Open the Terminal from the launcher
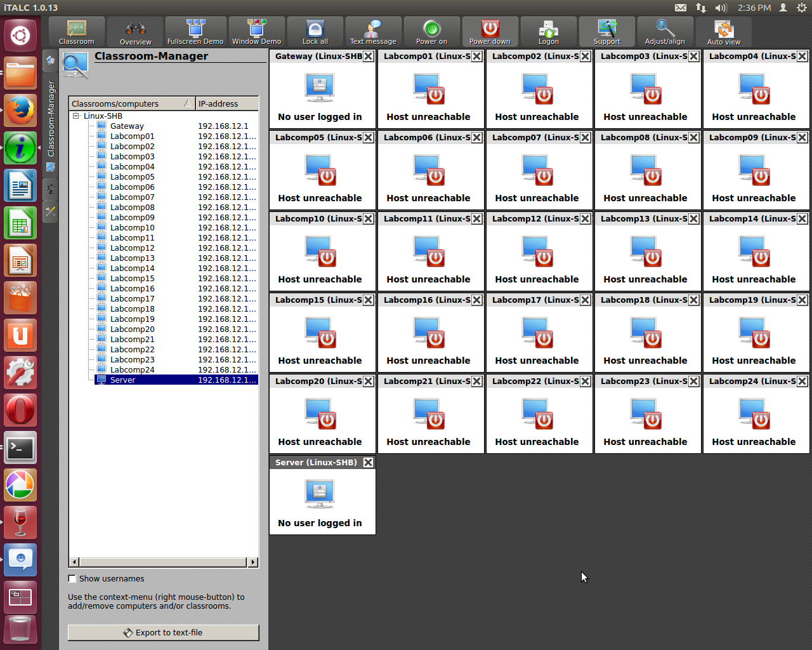 coord(20,448)
